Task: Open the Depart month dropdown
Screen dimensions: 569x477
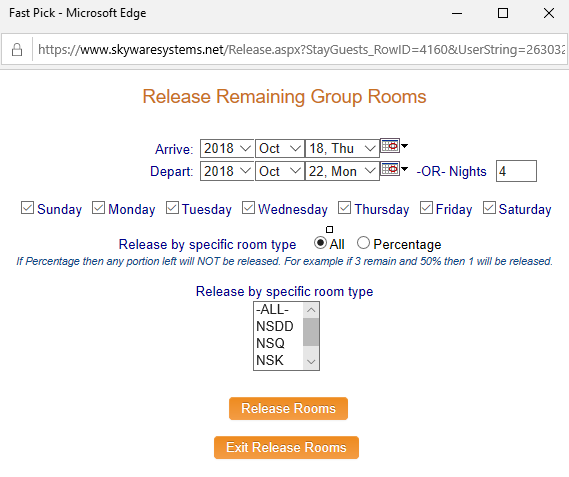Action: (279, 171)
